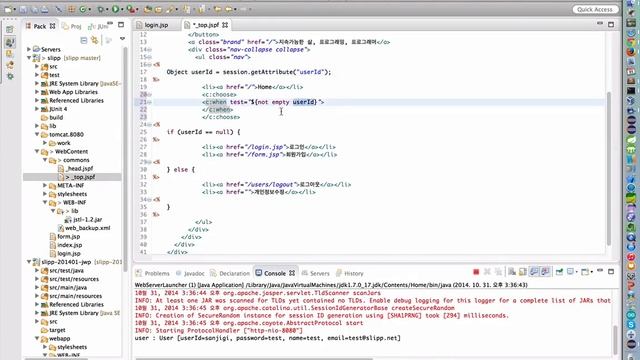Toggle code folding marker at line 20

[149, 95]
